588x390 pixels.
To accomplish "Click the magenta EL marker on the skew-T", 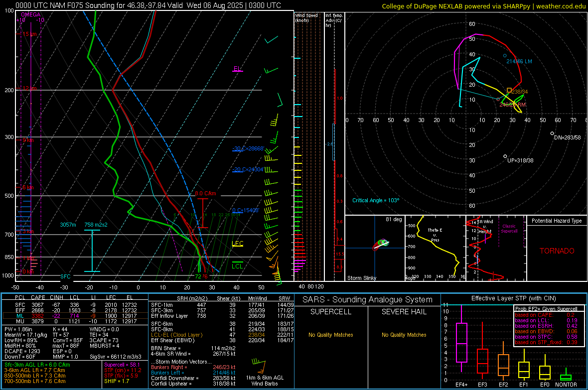I will click(x=237, y=69).
